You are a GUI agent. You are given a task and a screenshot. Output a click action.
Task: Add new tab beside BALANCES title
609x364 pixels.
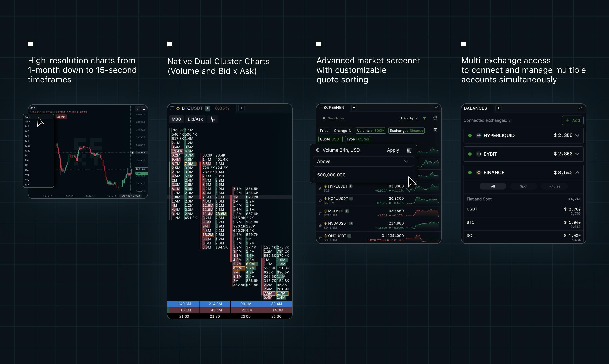tap(498, 108)
